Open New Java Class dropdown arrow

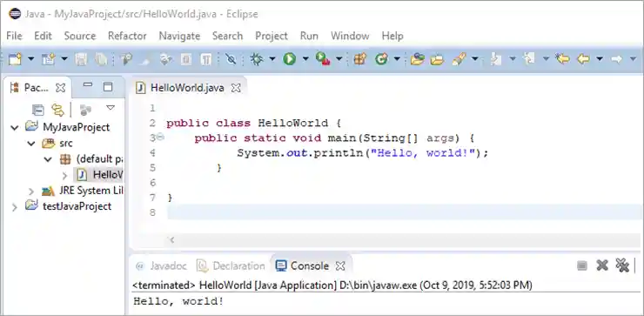[x=397, y=59]
